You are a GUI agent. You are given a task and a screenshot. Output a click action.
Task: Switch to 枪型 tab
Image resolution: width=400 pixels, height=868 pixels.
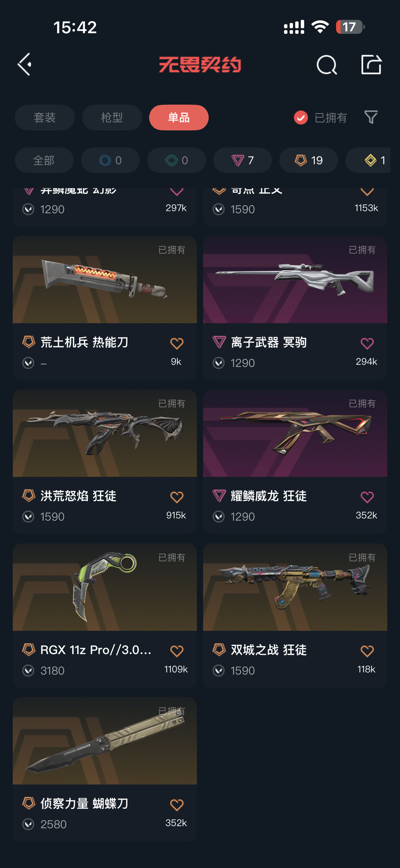[112, 118]
